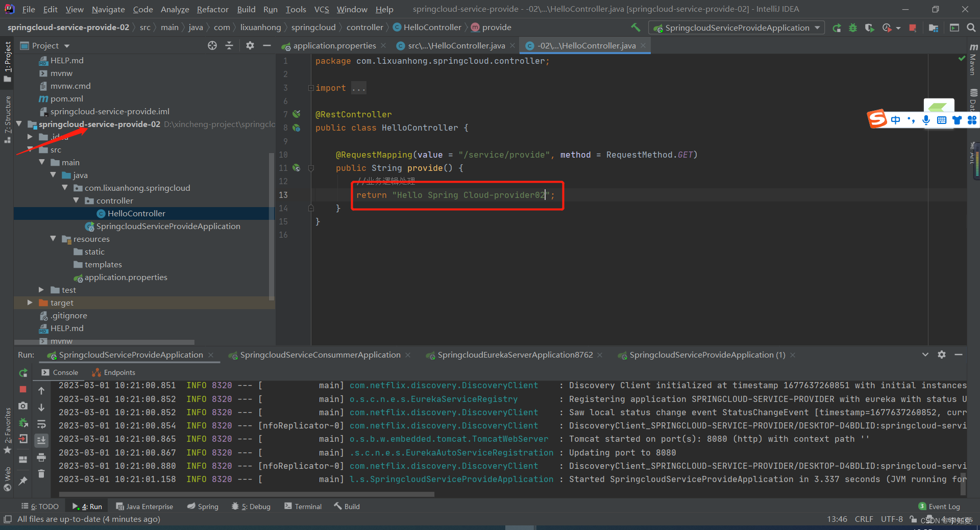The image size is (980, 530).
Task: Open the Event Log button
Action: [x=939, y=506]
